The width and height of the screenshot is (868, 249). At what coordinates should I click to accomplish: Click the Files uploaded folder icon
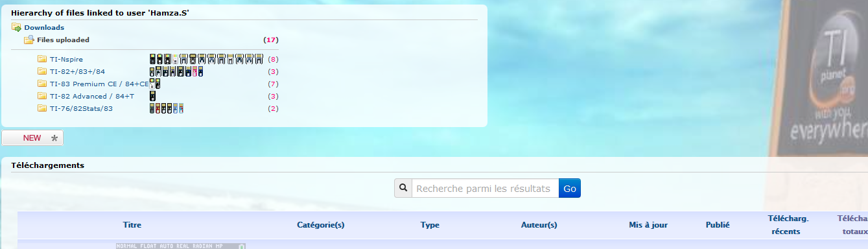click(x=29, y=40)
